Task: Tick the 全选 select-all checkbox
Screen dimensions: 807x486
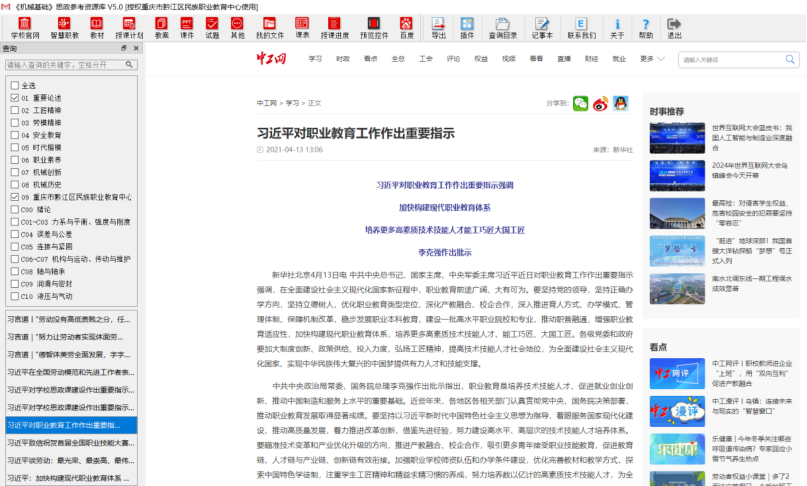Action: (15, 85)
